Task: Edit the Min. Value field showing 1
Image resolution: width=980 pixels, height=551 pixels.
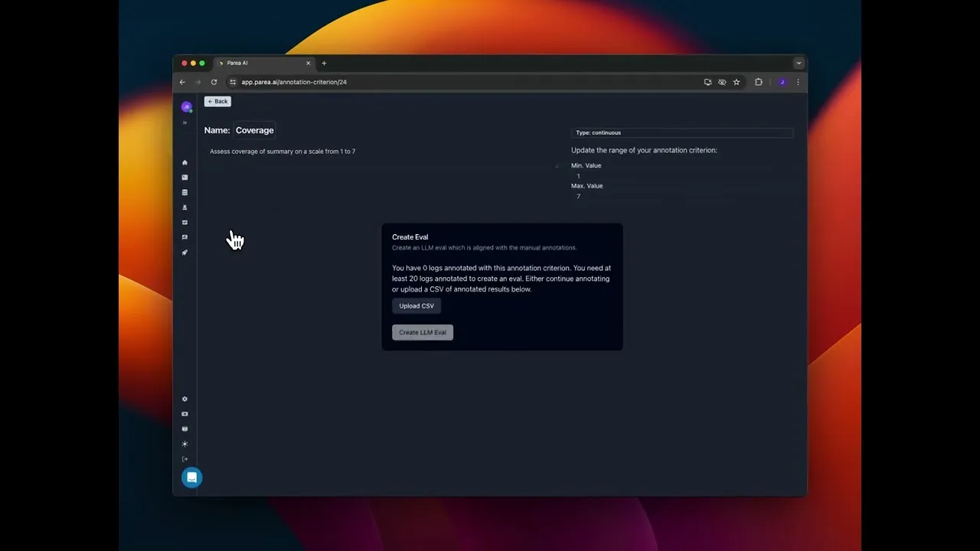Action: (x=681, y=176)
